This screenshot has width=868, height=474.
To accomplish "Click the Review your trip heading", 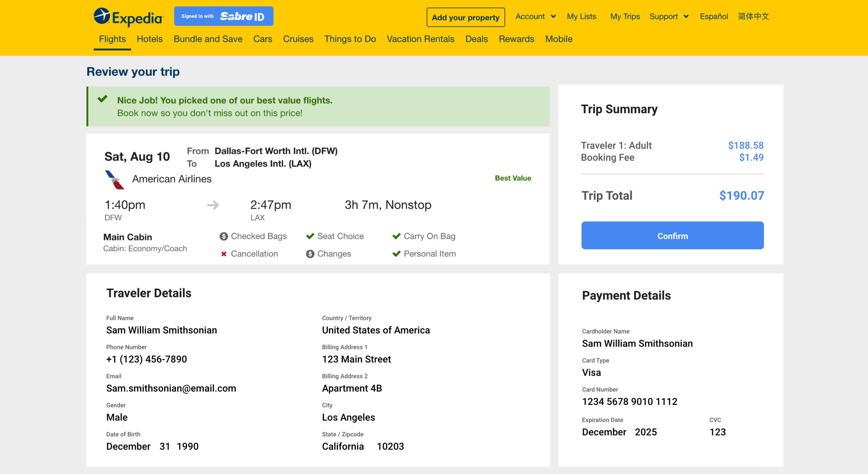I will point(133,71).
